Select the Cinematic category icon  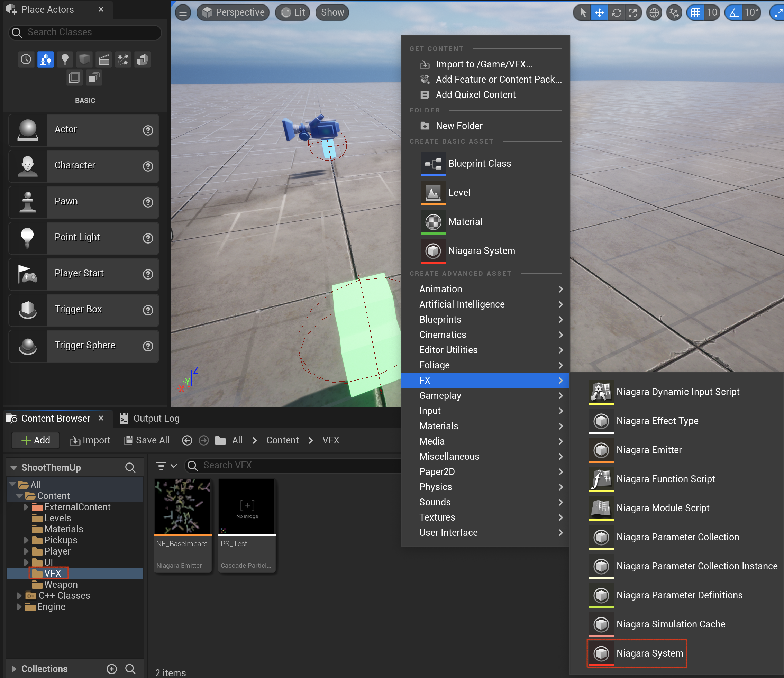pyautogui.click(x=104, y=59)
